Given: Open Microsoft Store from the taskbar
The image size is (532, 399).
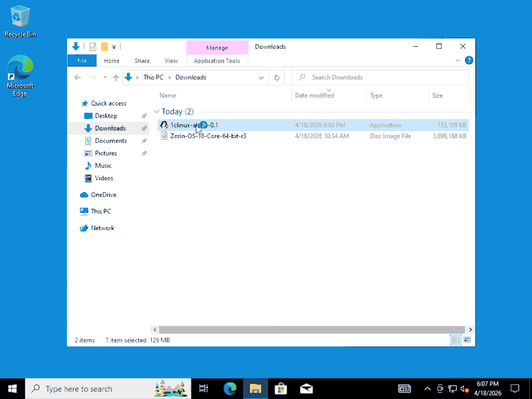Looking at the screenshot, I should (281, 389).
